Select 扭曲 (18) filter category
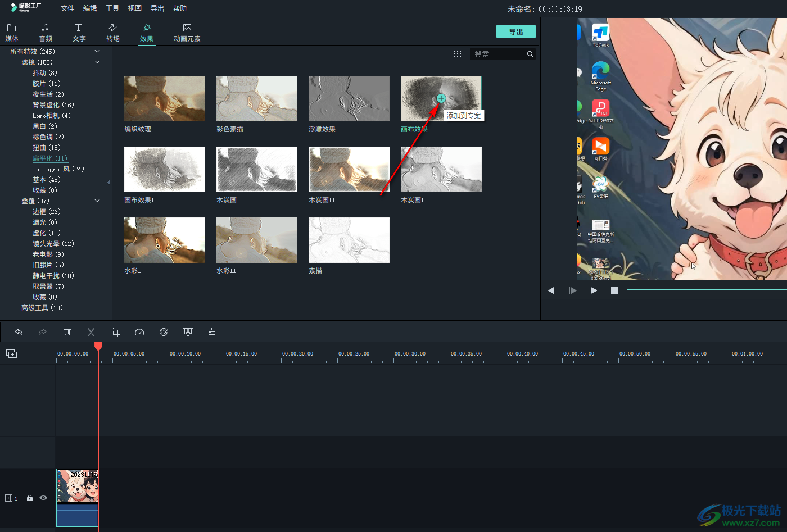 click(46, 148)
